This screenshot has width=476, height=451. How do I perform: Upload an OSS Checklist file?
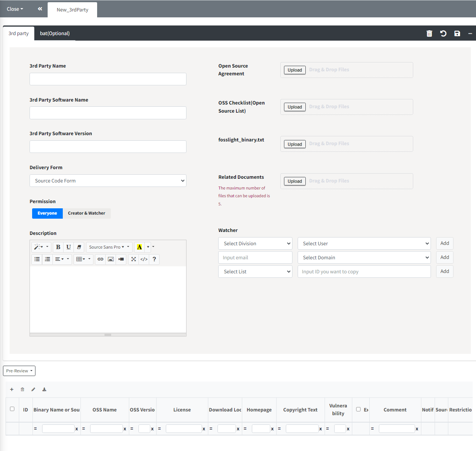[x=295, y=107]
